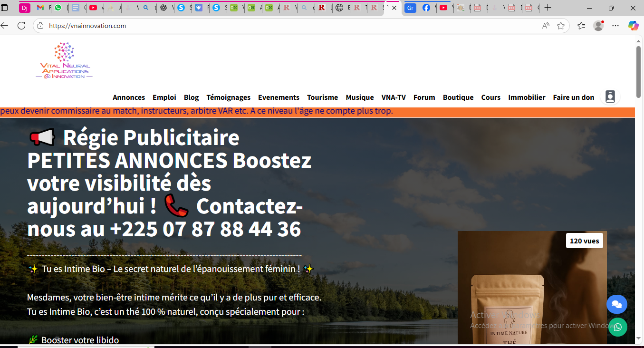
Task: Switch to the Facebook browser tab
Action: 427,8
